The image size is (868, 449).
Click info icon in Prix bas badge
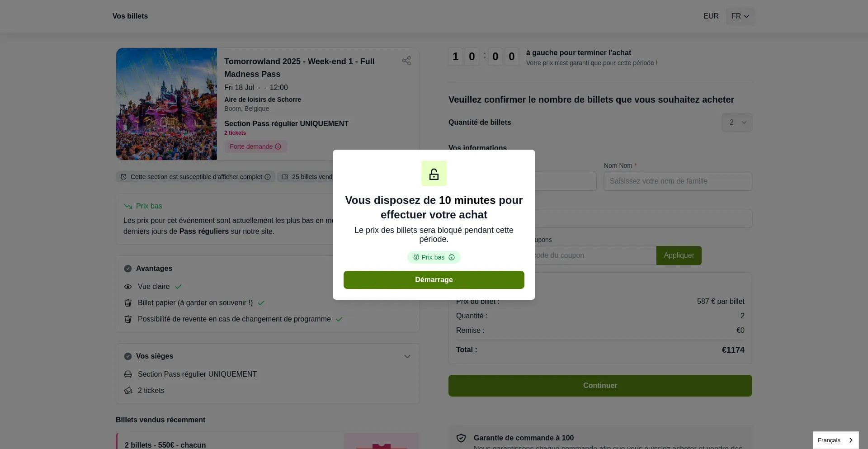(x=452, y=257)
